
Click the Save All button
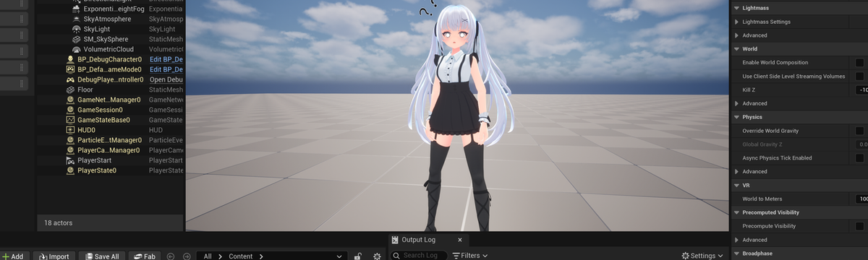tap(101, 256)
